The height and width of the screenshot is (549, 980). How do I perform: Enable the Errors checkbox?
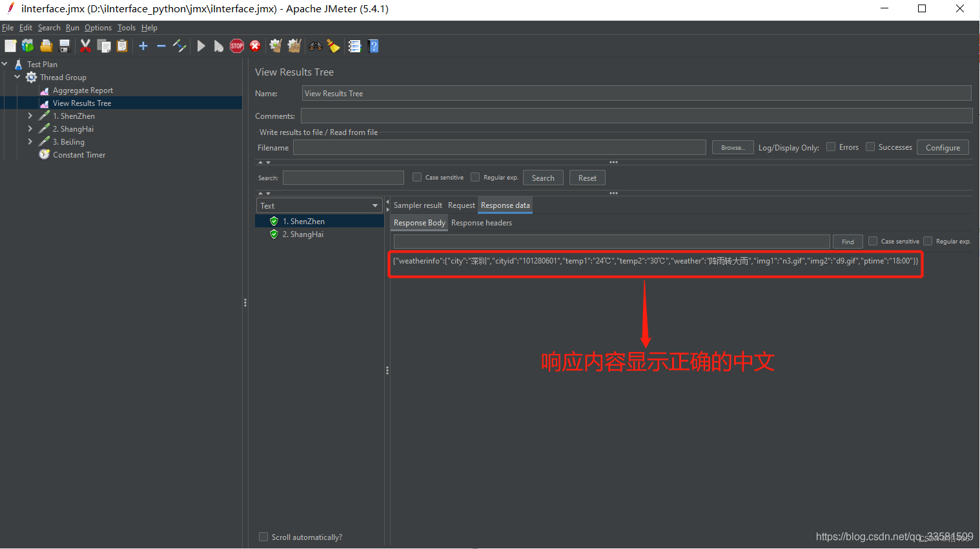click(831, 147)
